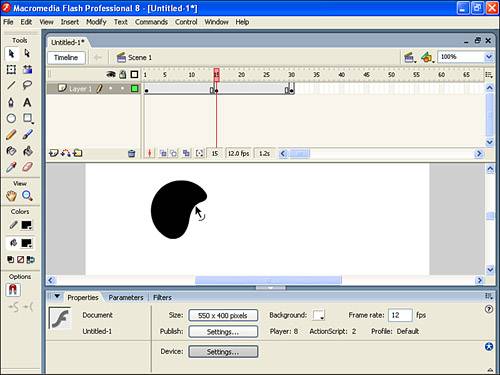Toggle Snap to Objects magnet option
500x375 pixels.
coord(13,290)
